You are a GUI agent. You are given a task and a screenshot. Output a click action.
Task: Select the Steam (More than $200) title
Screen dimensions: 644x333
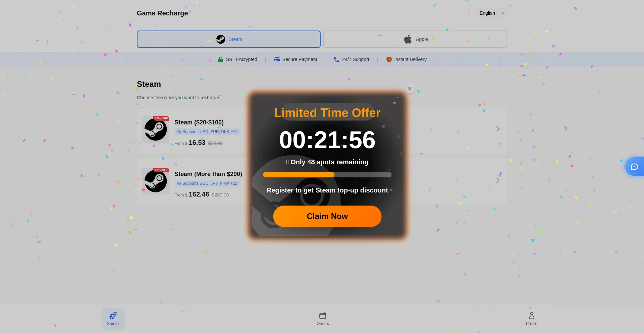click(x=208, y=174)
